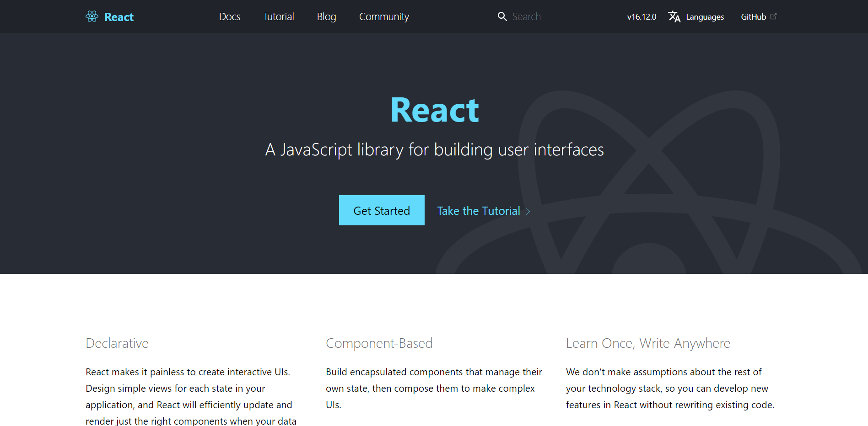
Task: Visit the GitHub repository link
Action: point(753,17)
